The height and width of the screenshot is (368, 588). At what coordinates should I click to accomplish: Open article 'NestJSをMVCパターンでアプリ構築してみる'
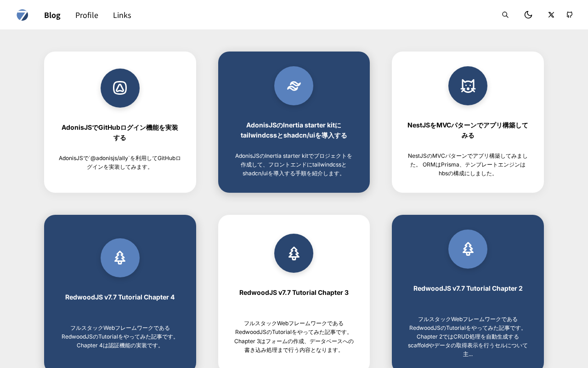point(468,130)
